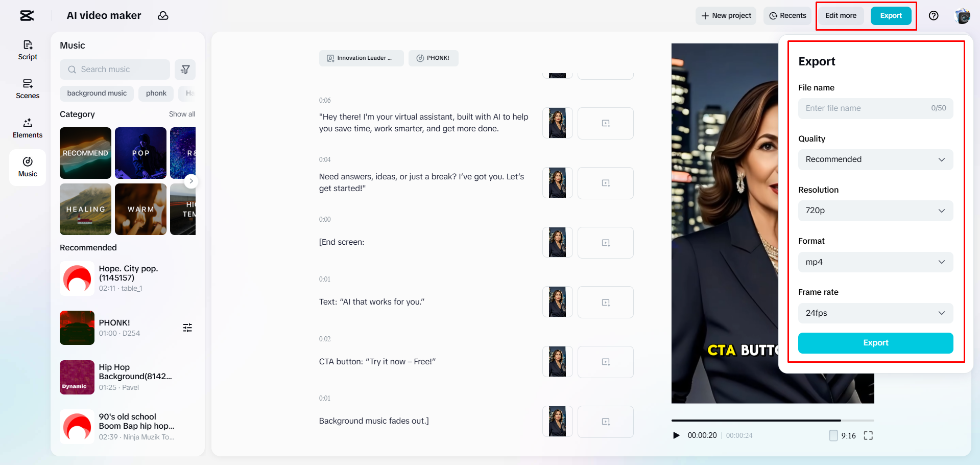Select the background music tag

97,94
